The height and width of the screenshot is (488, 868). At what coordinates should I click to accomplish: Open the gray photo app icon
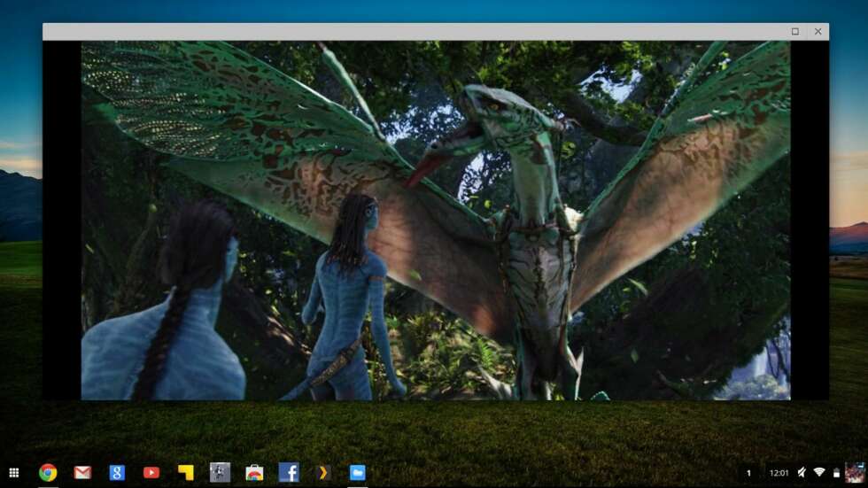[220, 473]
